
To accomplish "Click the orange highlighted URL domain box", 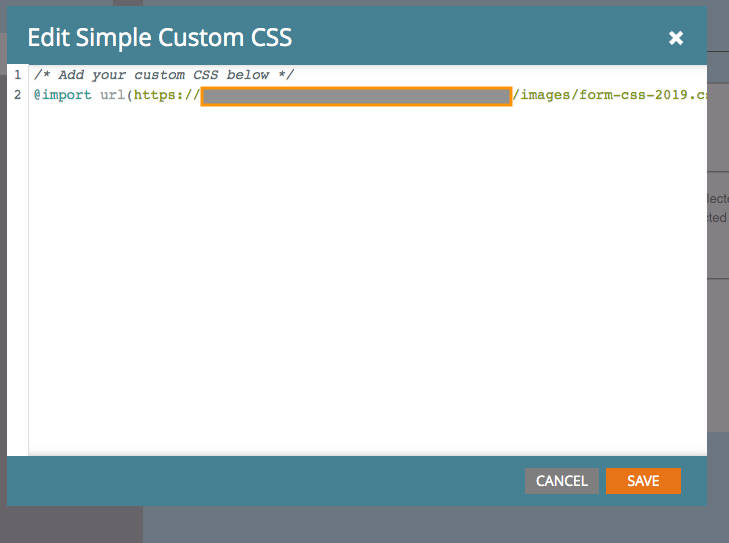I will [356, 96].
